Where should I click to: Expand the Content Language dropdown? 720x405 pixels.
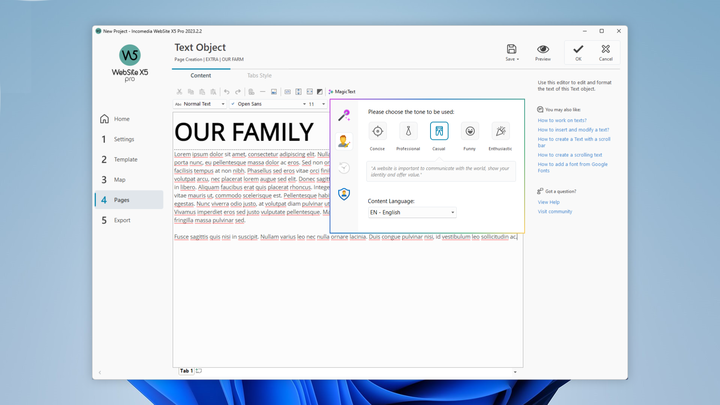411,212
